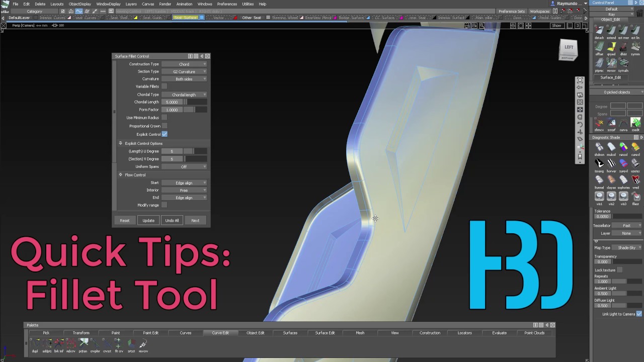Switch to the Surfaces palette tab
The width and height of the screenshot is (644, 362).
coord(290,333)
